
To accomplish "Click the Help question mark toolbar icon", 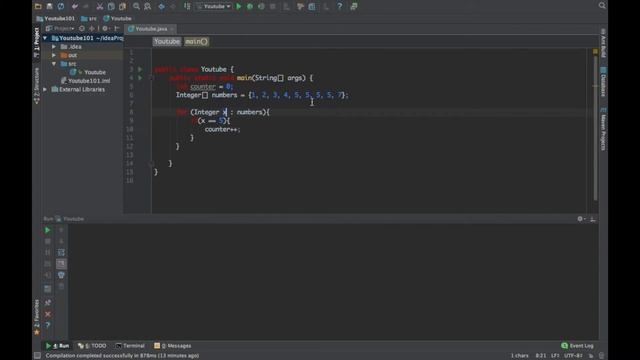I will click(x=339, y=7).
